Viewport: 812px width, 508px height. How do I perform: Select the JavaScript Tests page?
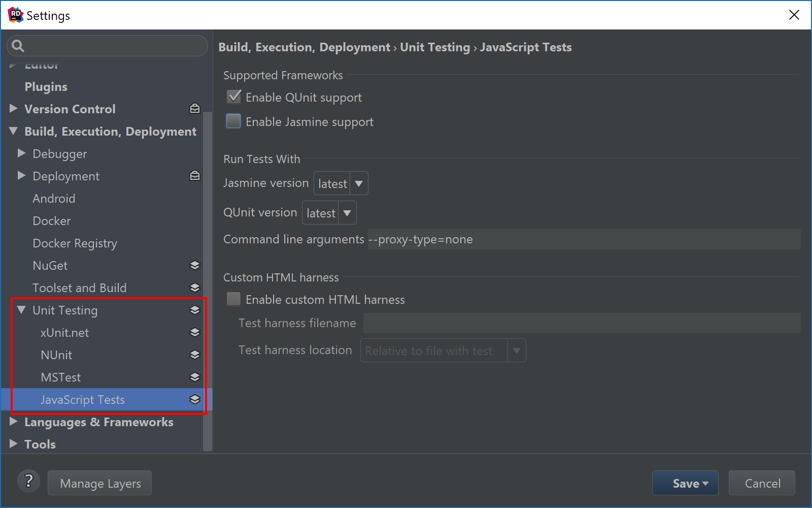click(83, 400)
